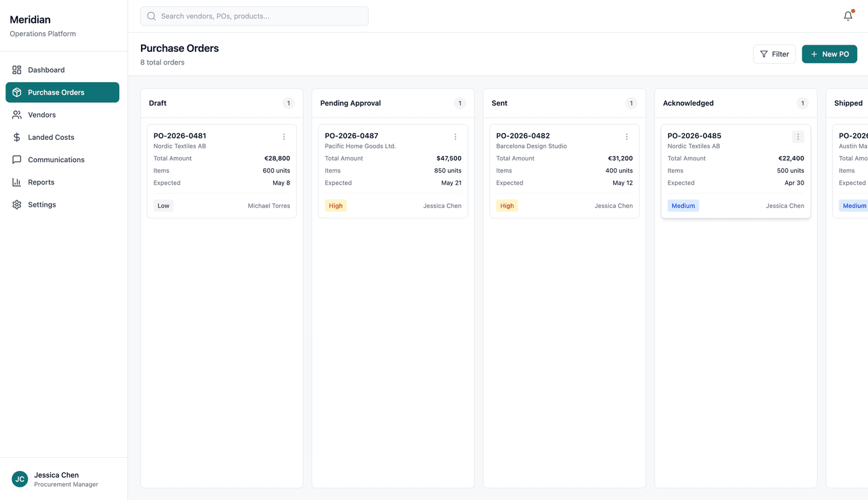Click the Settings gear icon
Viewport: 868px width, 500px height.
[17, 204]
